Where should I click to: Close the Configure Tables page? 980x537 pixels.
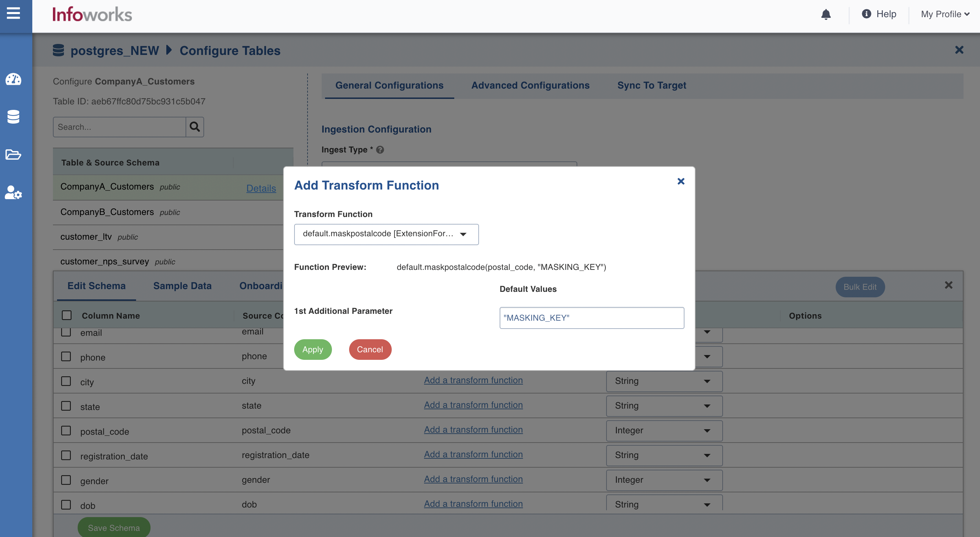(959, 50)
